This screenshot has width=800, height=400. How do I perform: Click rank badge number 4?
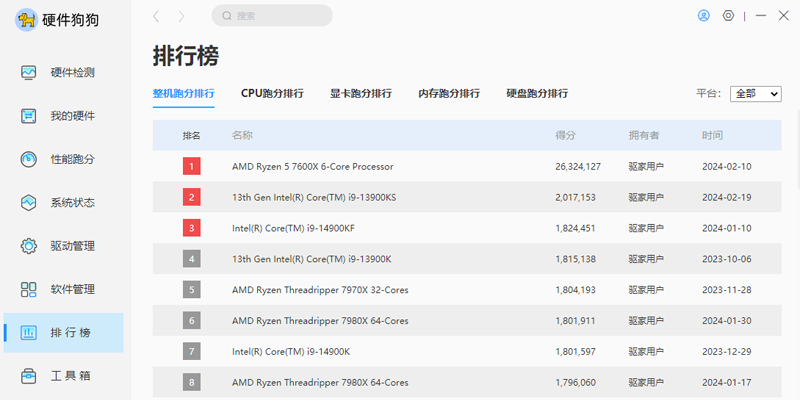[192, 259]
